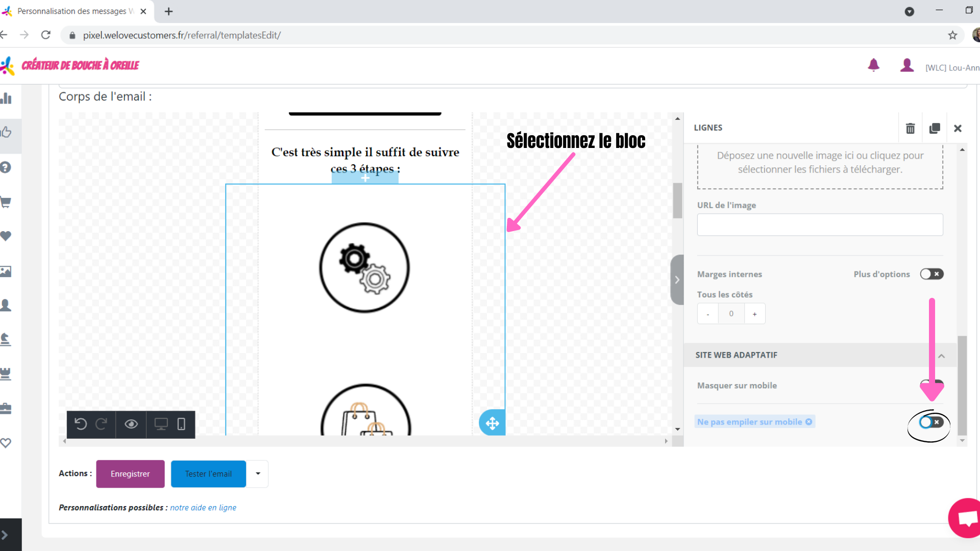Open the briefcase sidebar item

click(6, 408)
